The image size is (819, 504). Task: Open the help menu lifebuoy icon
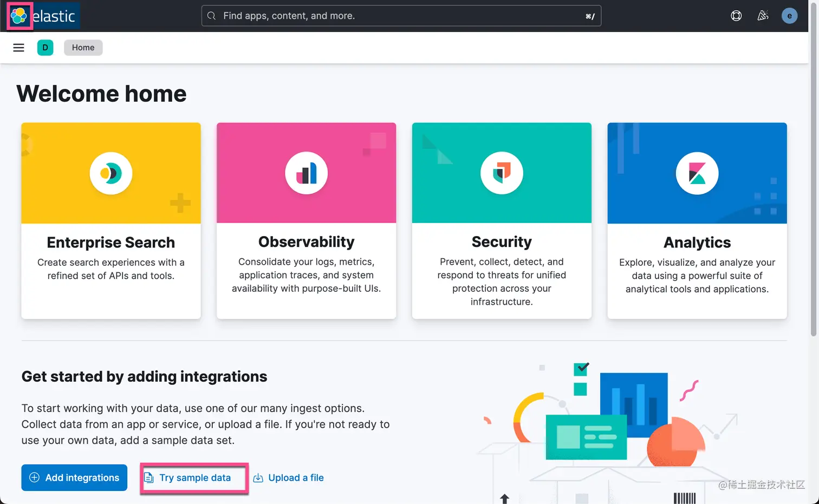click(x=736, y=16)
